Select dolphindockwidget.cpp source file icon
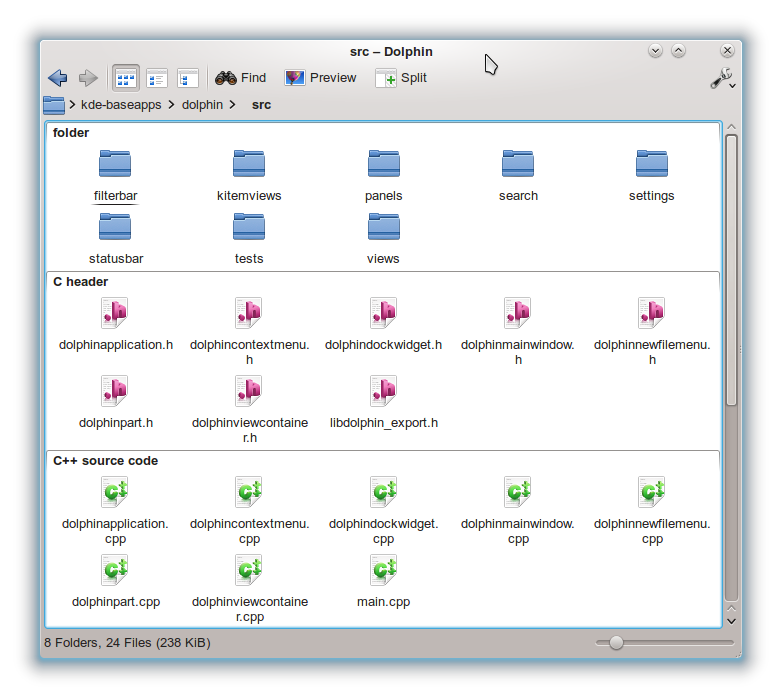The image size is (782, 698). pyautogui.click(x=384, y=492)
